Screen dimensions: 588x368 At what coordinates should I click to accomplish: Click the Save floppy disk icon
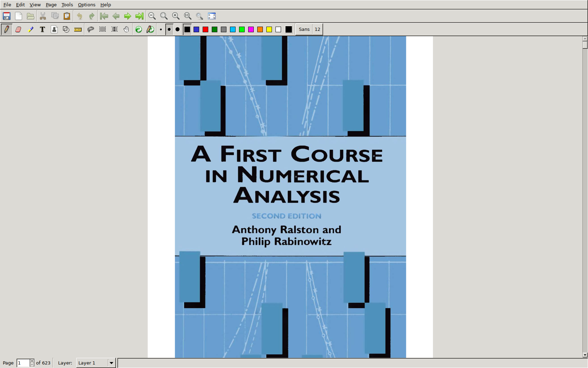click(7, 16)
